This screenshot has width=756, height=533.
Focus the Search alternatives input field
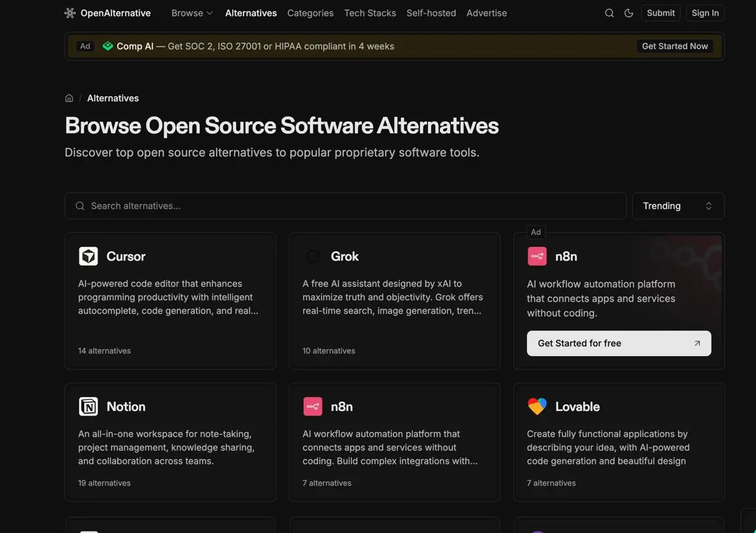pos(345,206)
